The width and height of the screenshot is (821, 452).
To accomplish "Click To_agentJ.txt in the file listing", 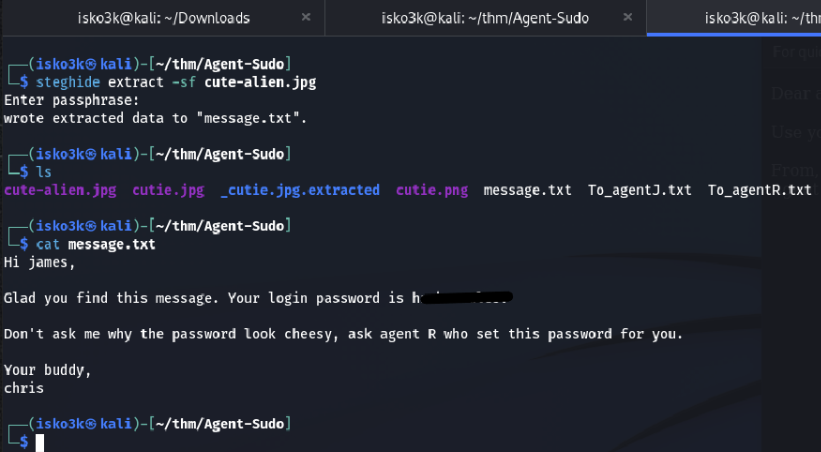I will click(639, 190).
